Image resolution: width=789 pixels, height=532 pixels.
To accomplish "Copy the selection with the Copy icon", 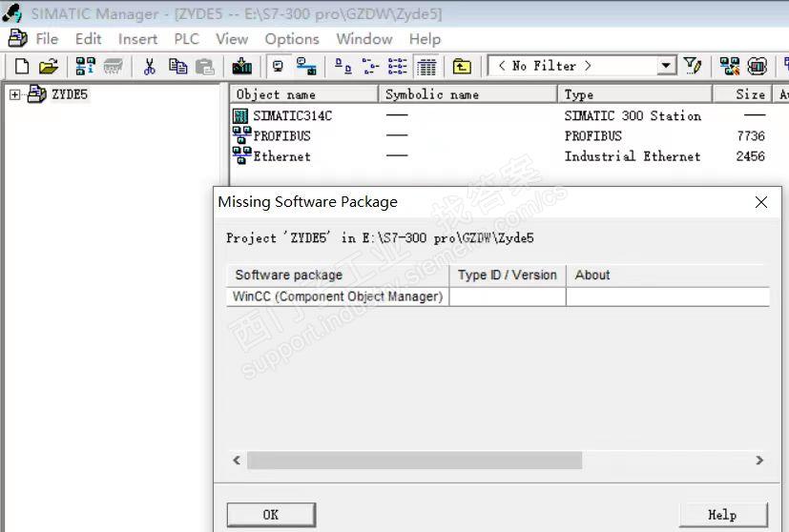I will 177,66.
